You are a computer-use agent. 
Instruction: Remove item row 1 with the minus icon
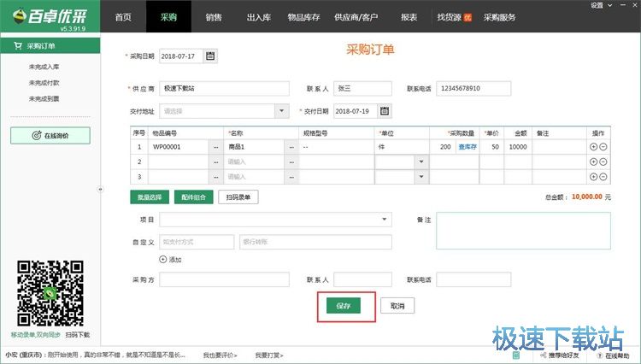click(603, 147)
